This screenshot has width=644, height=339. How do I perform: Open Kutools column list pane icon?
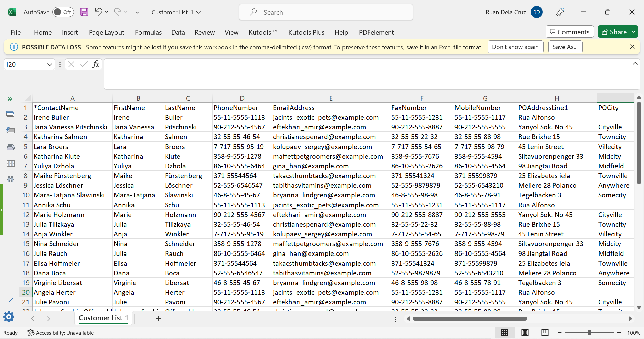(x=10, y=163)
